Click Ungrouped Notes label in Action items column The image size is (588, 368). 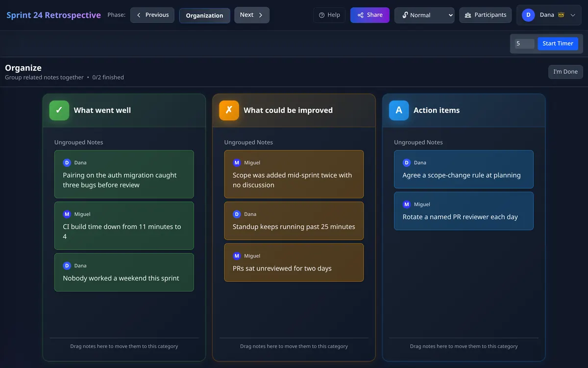[418, 142]
